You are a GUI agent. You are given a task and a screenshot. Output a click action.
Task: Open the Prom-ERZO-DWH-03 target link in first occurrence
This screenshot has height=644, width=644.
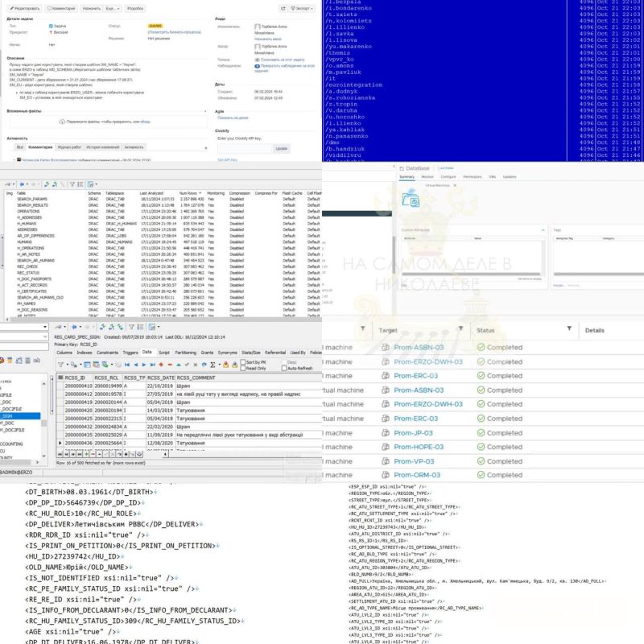(x=428, y=361)
